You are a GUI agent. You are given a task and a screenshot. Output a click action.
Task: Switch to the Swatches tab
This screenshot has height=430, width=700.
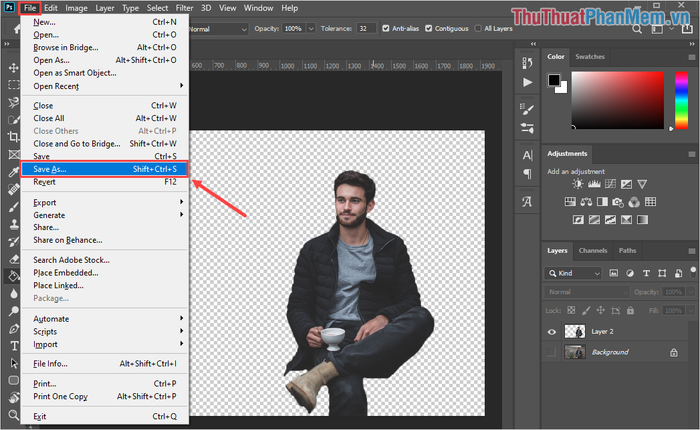tap(590, 57)
